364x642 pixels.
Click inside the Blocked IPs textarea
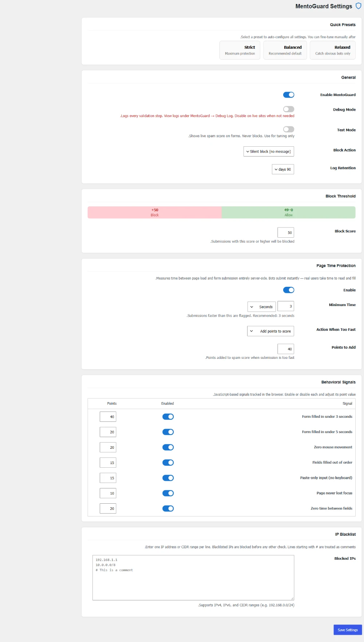click(193, 578)
